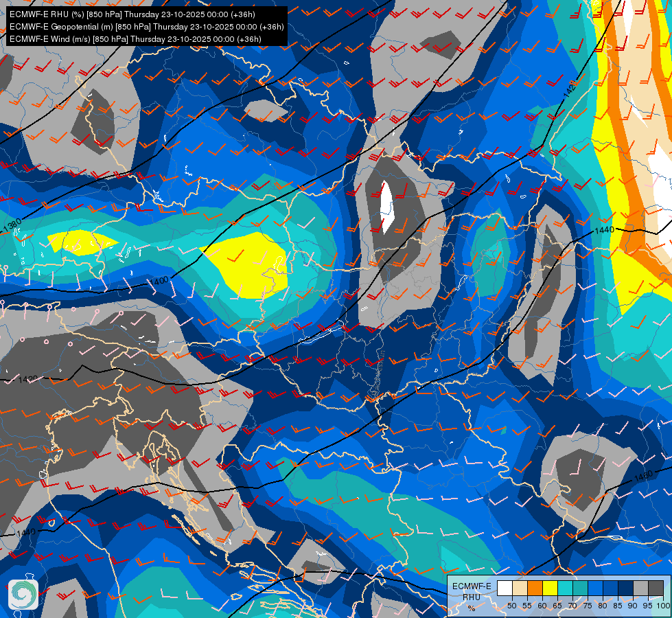Click the ECMWF-E Wind title line
Viewport: 672px width, 618px height.
tap(135, 39)
